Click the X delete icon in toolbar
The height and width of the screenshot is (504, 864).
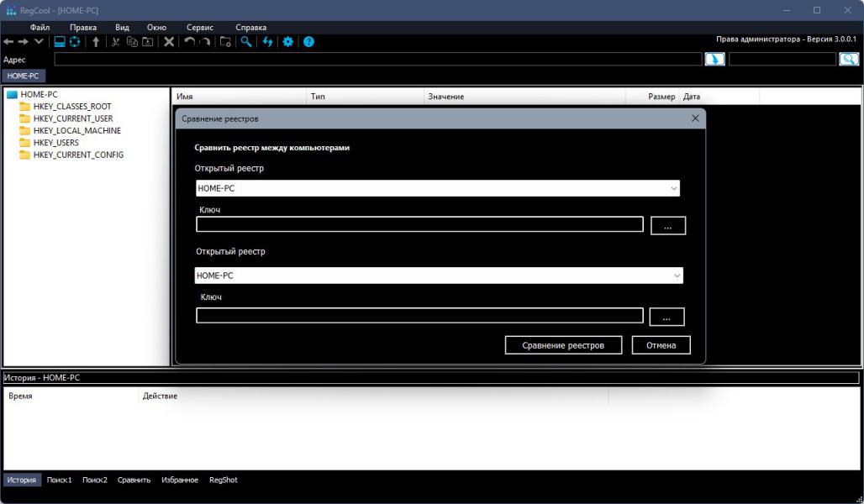[x=169, y=42]
